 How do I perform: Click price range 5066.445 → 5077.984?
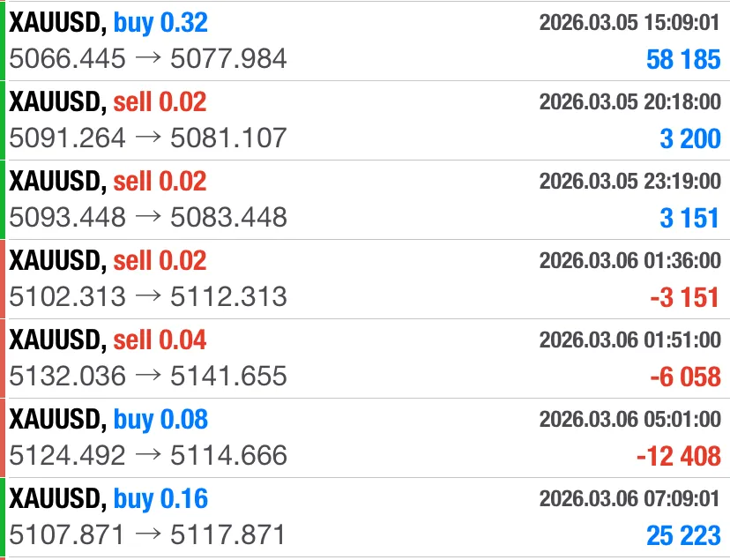[x=148, y=59]
